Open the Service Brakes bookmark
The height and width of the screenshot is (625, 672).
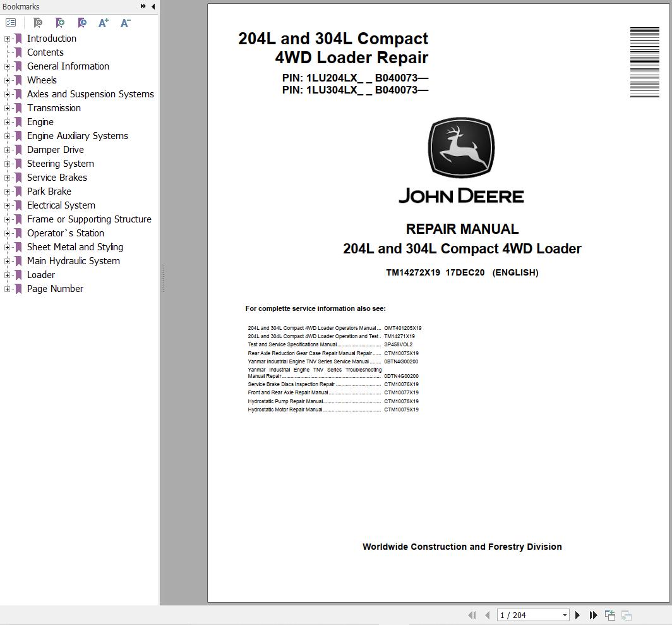57,178
